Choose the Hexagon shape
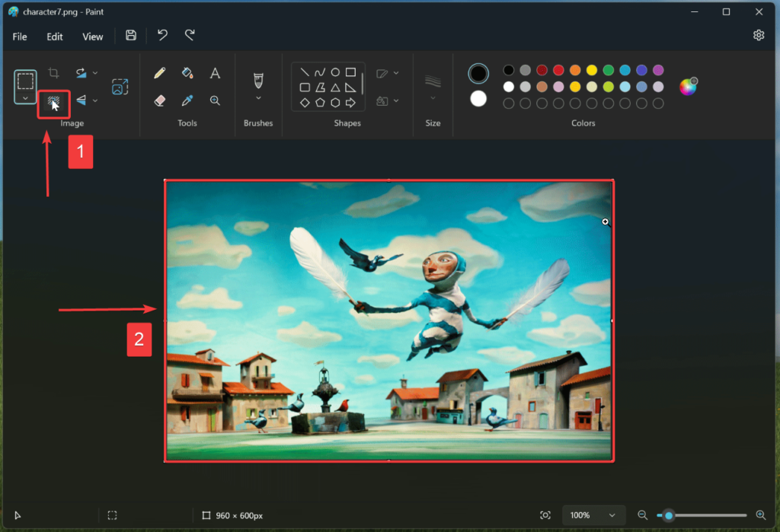780x532 pixels. pyautogui.click(x=335, y=103)
